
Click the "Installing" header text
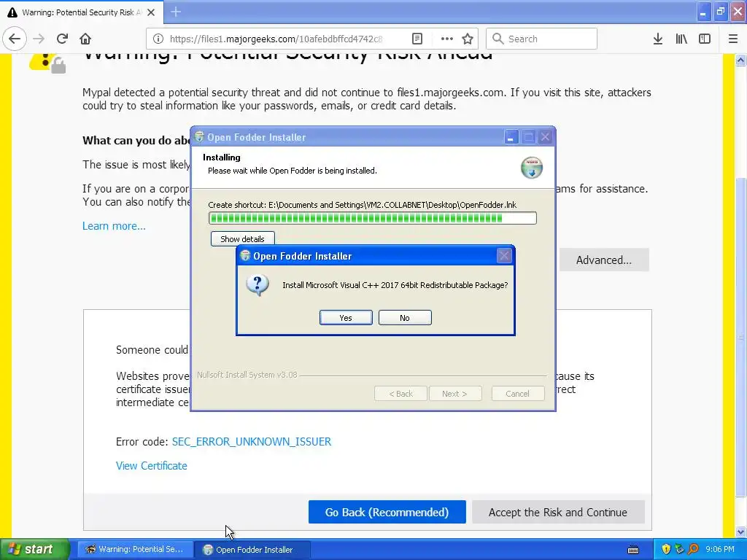pyautogui.click(x=222, y=157)
